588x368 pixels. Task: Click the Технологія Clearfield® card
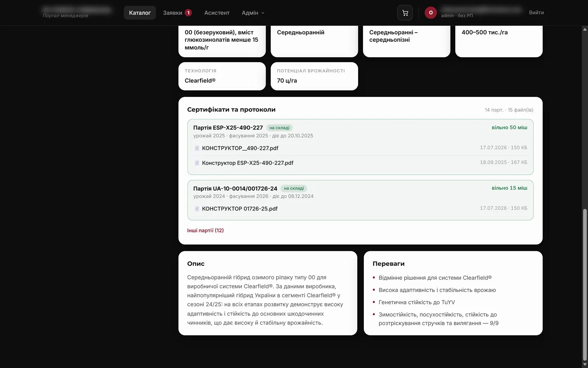(222, 76)
